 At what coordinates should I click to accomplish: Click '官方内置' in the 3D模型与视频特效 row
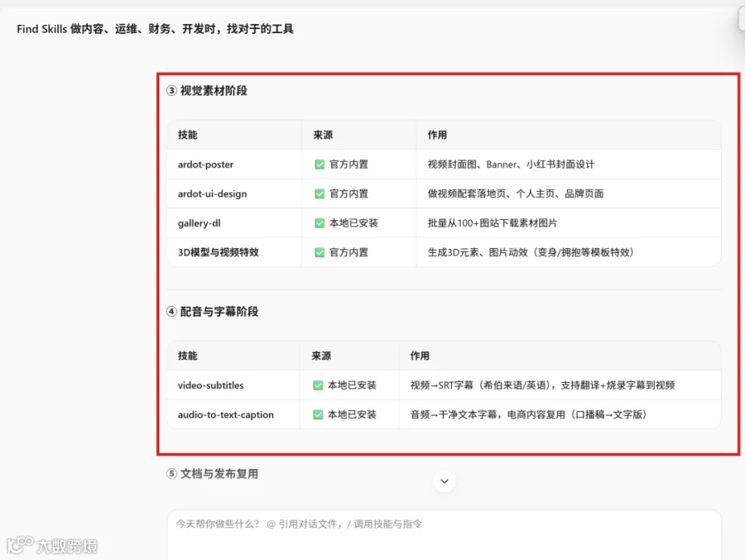348,252
